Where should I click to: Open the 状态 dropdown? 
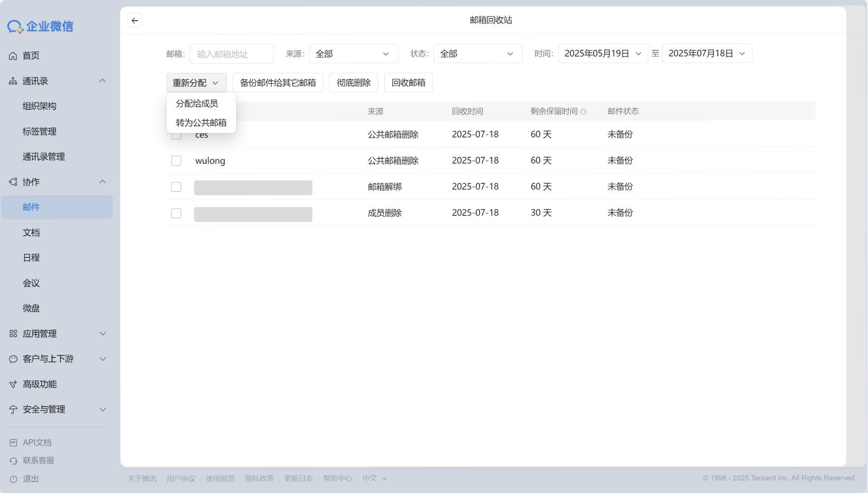478,54
